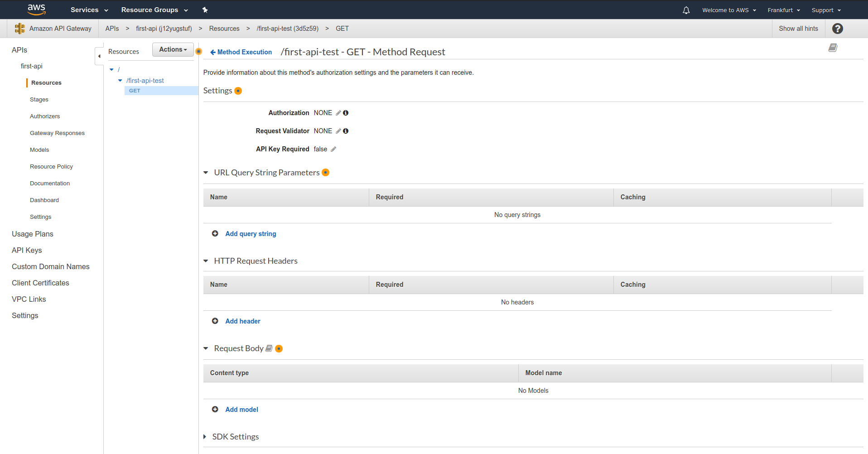Click the hint dot beside Settings heading
Image resolution: width=868 pixels, height=454 pixels.
[x=238, y=91]
